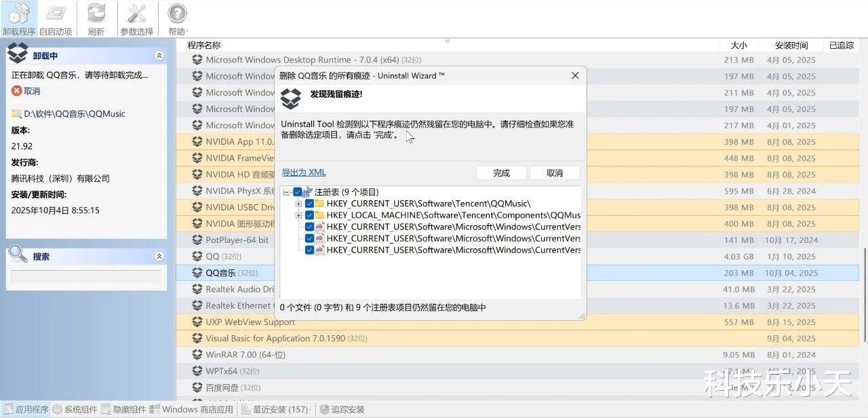Click the box icon in 卸载中 panel header
868x418 pixels.
pyautogui.click(x=18, y=53)
